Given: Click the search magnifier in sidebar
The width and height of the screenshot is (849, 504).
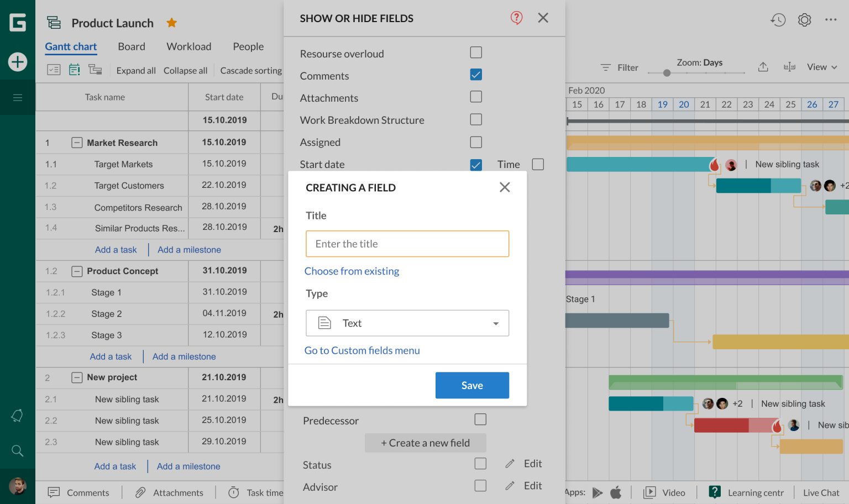Looking at the screenshot, I should [x=17, y=451].
